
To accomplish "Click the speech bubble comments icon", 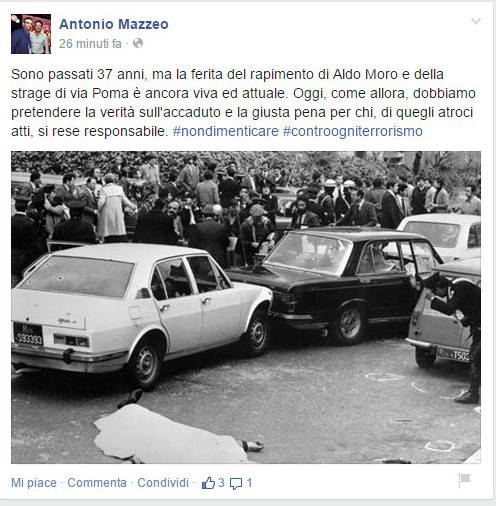I will pyautogui.click(x=236, y=483).
